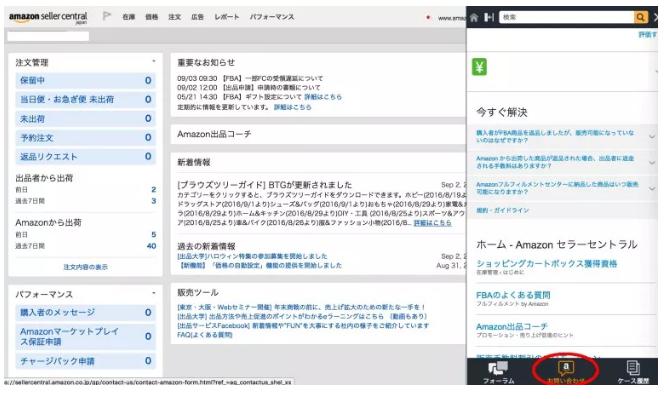
Task: Open the top navigation パフォーマンス menu
Action: click(x=272, y=17)
